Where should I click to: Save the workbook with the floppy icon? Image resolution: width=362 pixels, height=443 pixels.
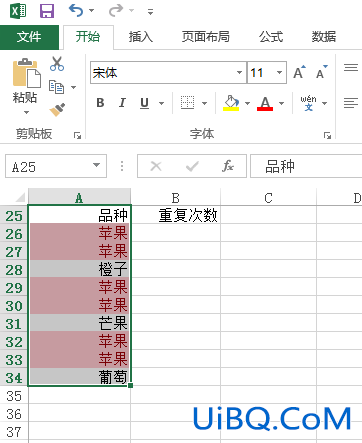(x=47, y=11)
